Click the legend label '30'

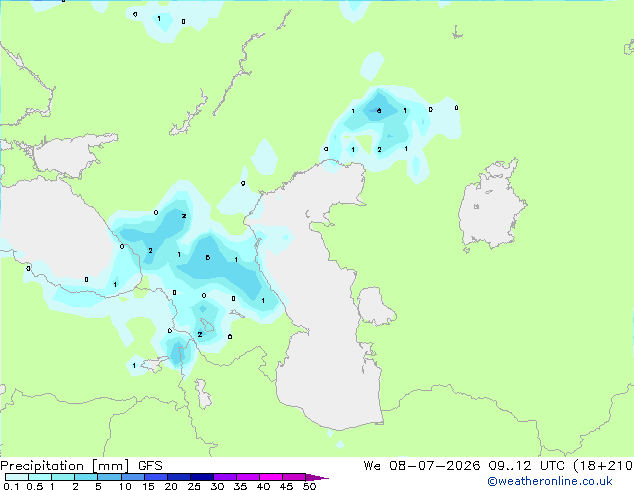[217, 486]
